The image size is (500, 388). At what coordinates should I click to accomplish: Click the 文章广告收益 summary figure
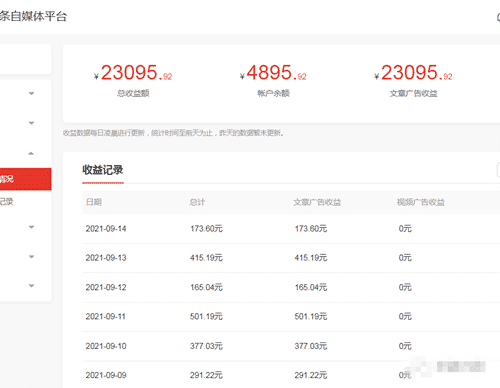(x=413, y=73)
